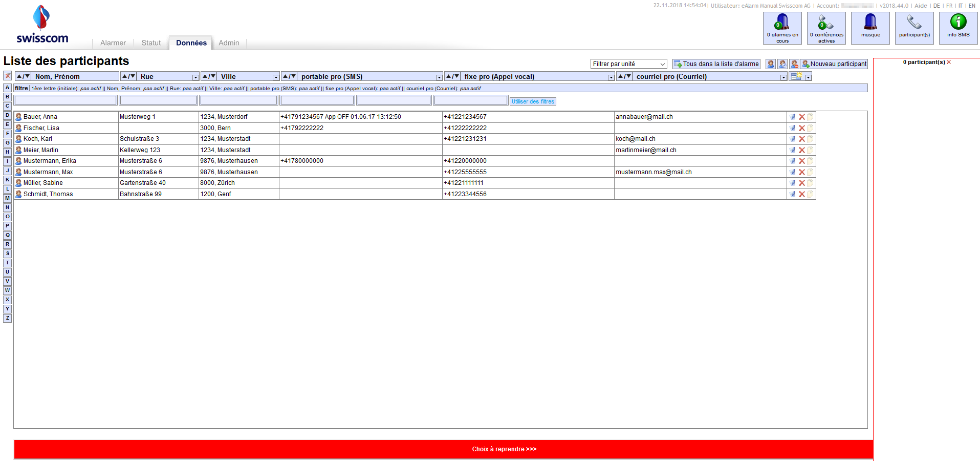Image resolution: width=980 pixels, height=461 pixels.
Task: Click the edit icon for Bauer, Anna
Action: tap(793, 117)
